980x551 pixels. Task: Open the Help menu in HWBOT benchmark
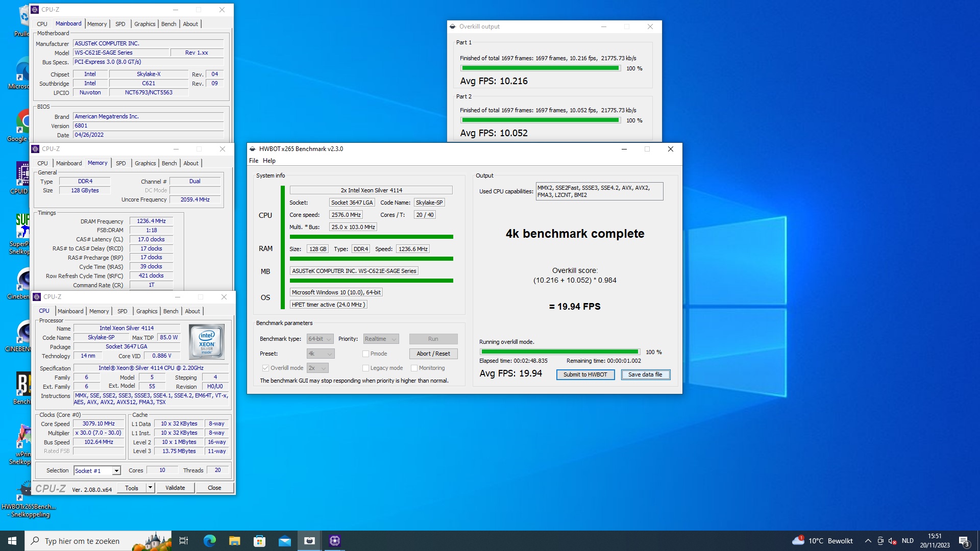(x=269, y=161)
